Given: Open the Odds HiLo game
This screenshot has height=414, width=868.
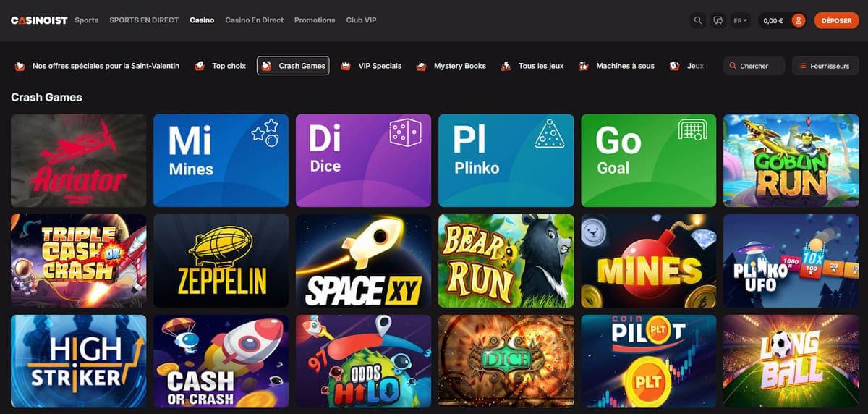Looking at the screenshot, I should (x=363, y=361).
